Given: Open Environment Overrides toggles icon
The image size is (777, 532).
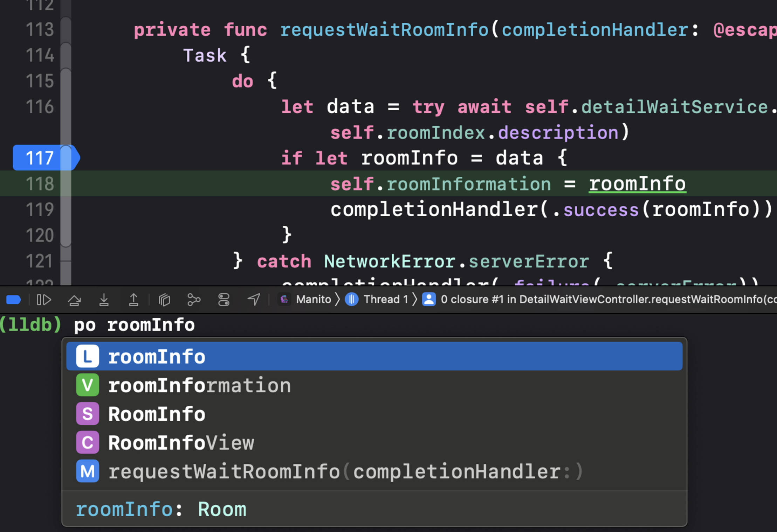Looking at the screenshot, I should click(224, 300).
